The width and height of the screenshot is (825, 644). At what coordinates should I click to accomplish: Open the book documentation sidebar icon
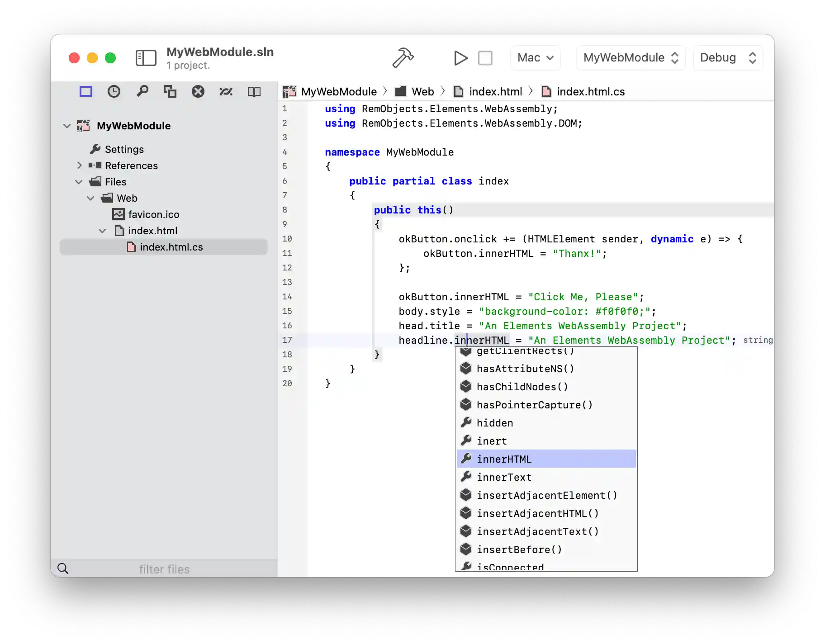click(254, 92)
